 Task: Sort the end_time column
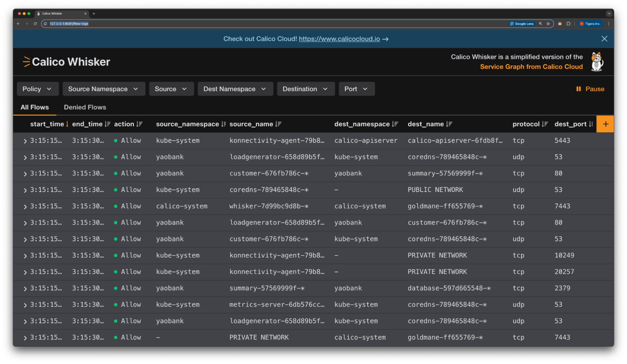point(108,124)
